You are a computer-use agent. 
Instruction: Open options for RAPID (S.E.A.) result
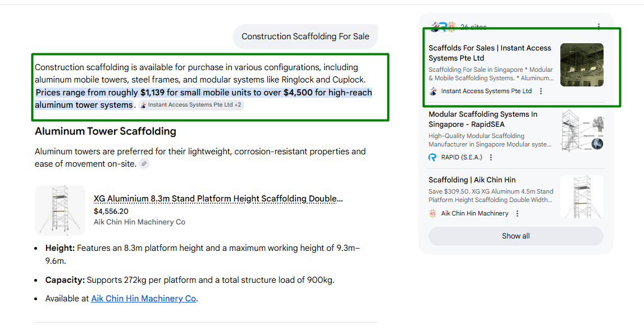pos(491,158)
